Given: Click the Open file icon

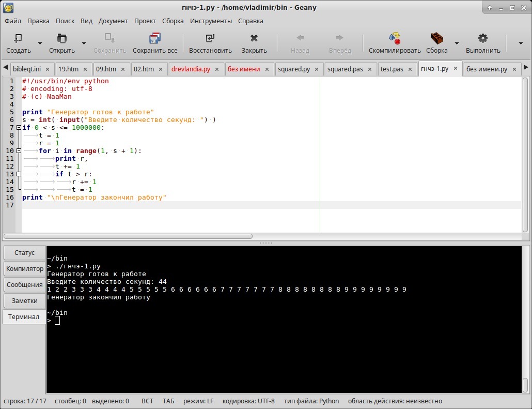Looking at the screenshot, I should [x=62, y=38].
